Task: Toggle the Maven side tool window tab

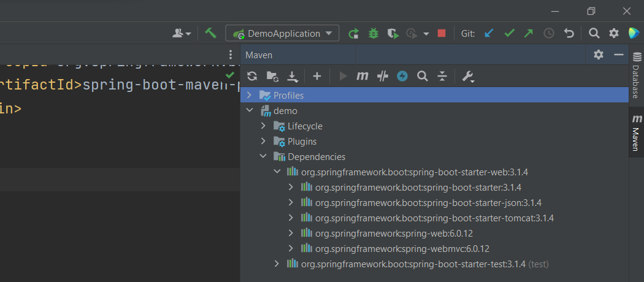Action: pyautogui.click(x=636, y=132)
